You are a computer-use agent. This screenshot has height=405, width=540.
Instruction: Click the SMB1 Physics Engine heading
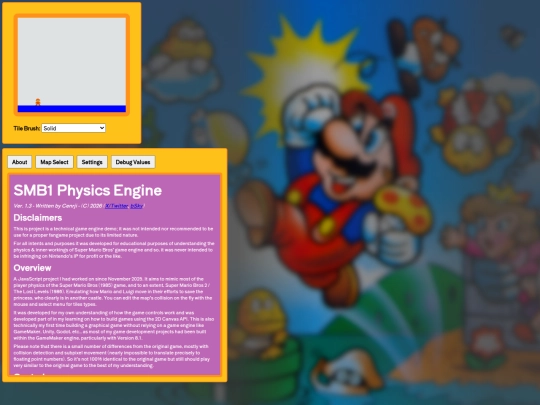pos(87,190)
